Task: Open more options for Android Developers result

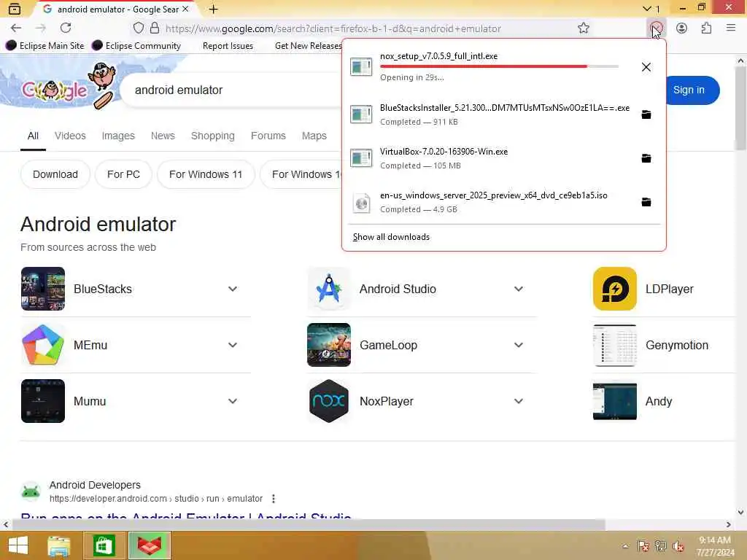Action: pos(273,499)
